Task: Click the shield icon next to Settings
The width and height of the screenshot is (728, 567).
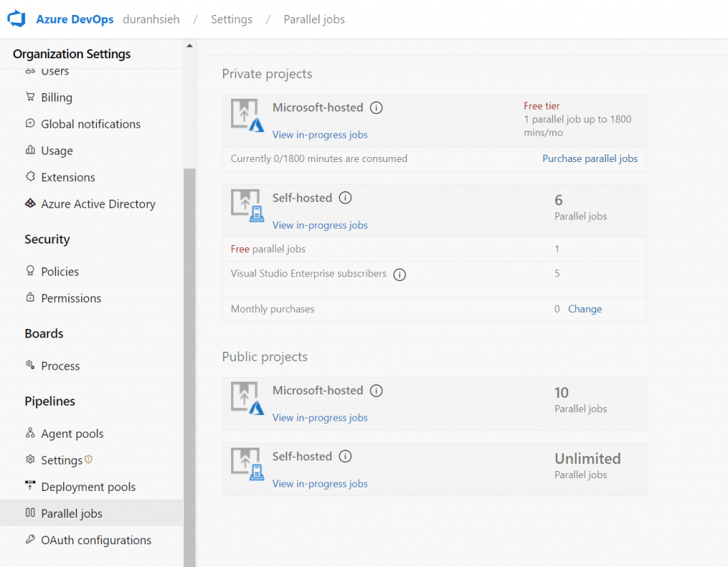Action: click(89, 460)
